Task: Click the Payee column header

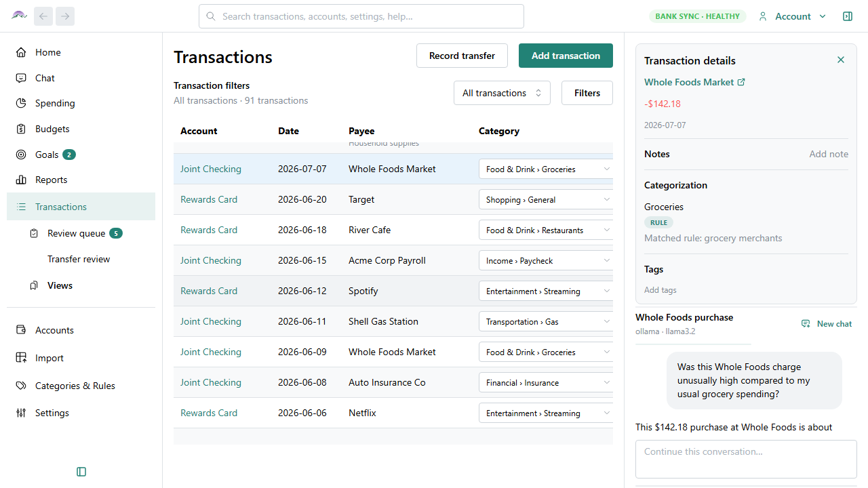Action: coord(361,131)
